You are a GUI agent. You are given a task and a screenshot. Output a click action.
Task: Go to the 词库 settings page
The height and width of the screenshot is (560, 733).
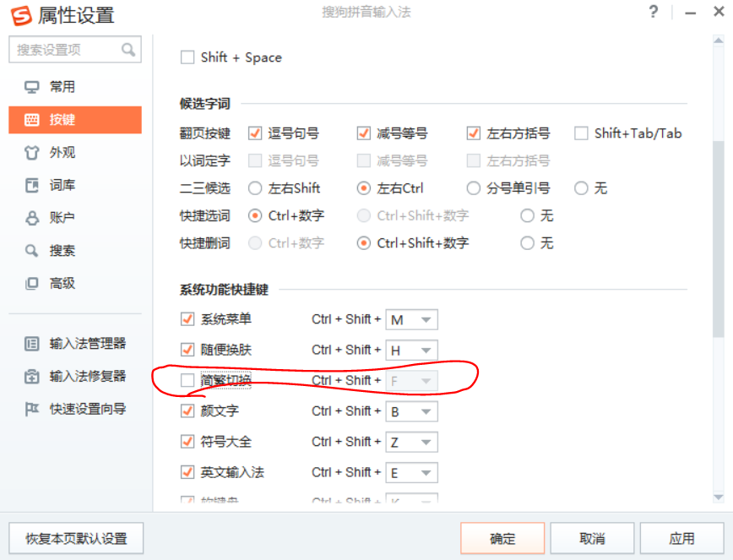click(x=75, y=185)
